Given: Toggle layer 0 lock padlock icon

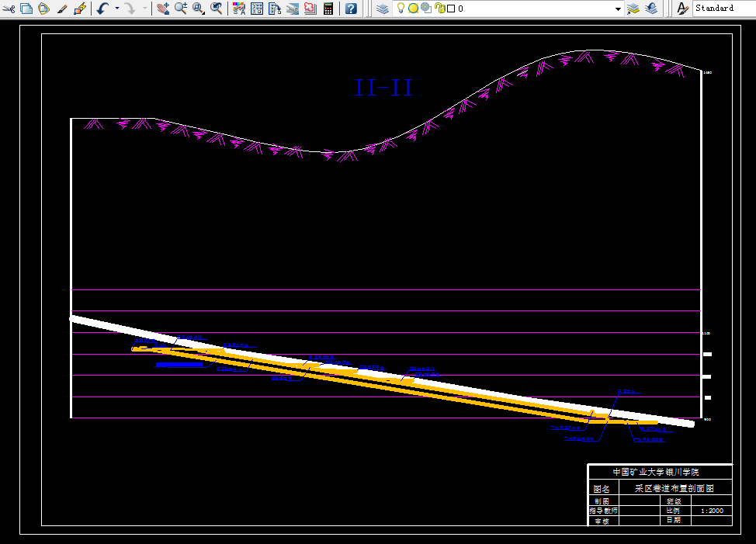Looking at the screenshot, I should 439,9.
